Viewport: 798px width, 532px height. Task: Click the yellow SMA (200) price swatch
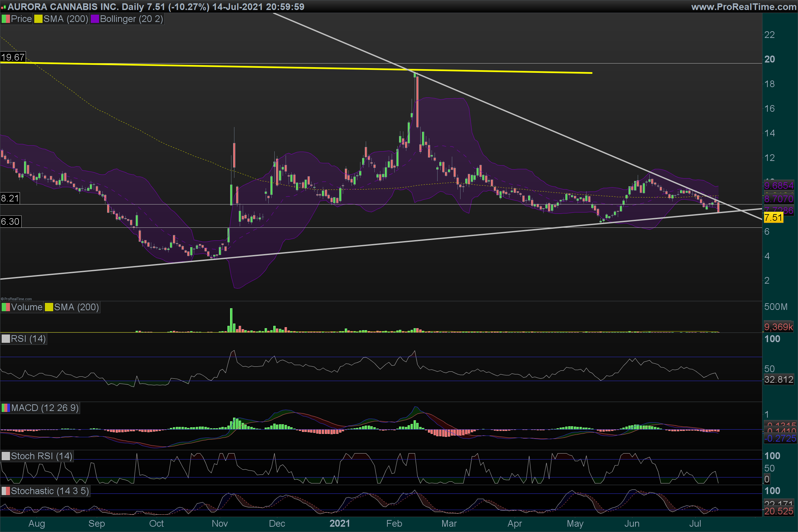point(38,19)
